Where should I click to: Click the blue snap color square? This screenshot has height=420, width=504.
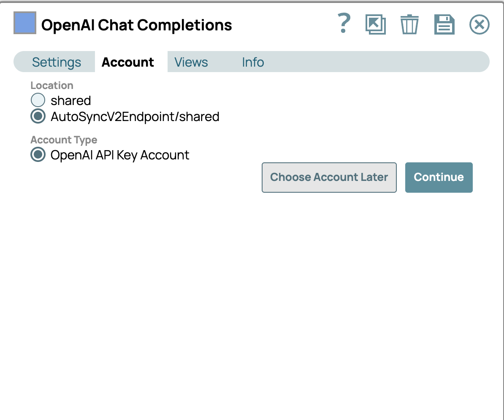(x=25, y=23)
